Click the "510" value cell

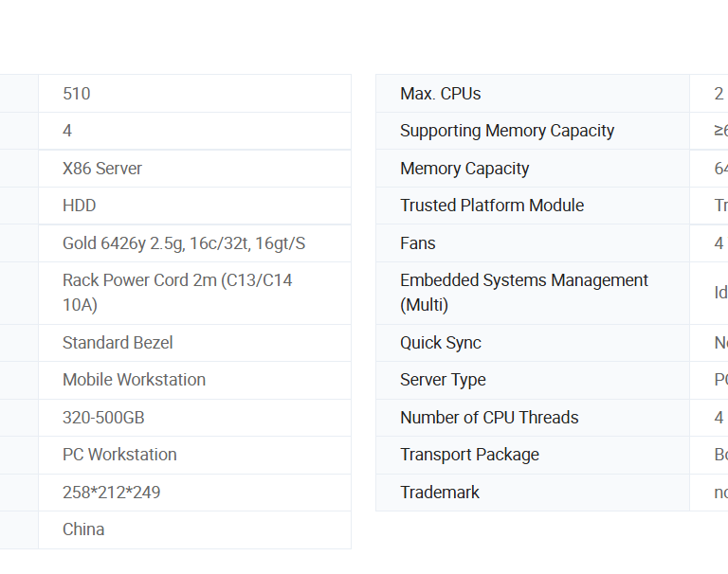(77, 94)
